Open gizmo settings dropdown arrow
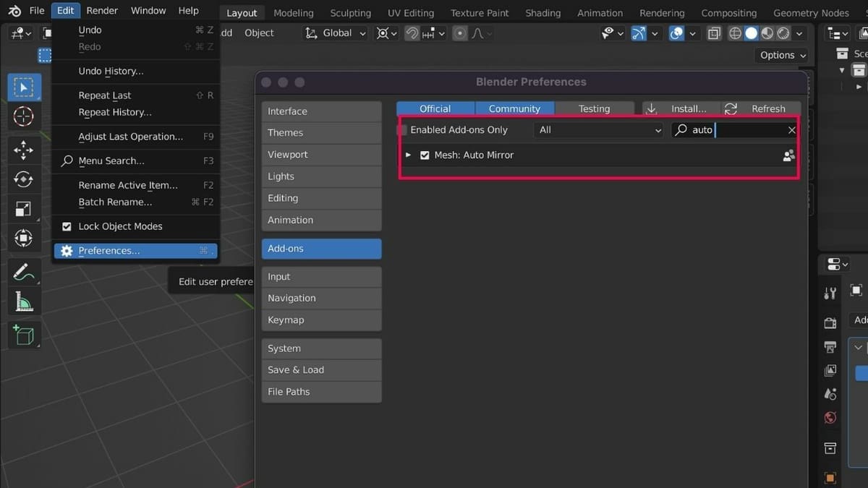This screenshot has height=488, width=868. coord(655,33)
